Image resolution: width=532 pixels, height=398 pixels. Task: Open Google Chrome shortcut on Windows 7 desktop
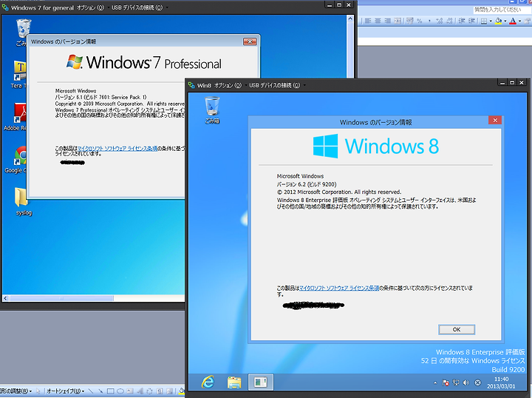coord(16,160)
